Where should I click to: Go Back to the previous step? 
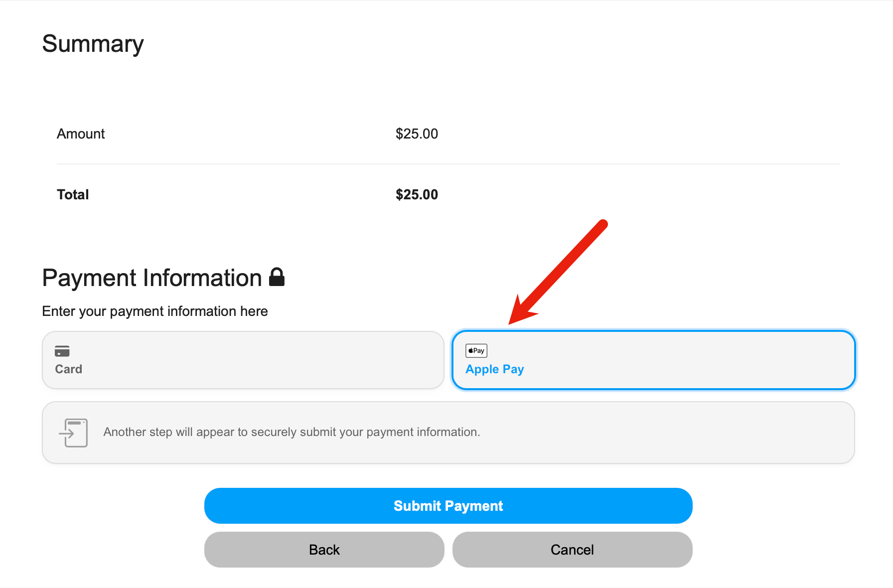pos(324,550)
